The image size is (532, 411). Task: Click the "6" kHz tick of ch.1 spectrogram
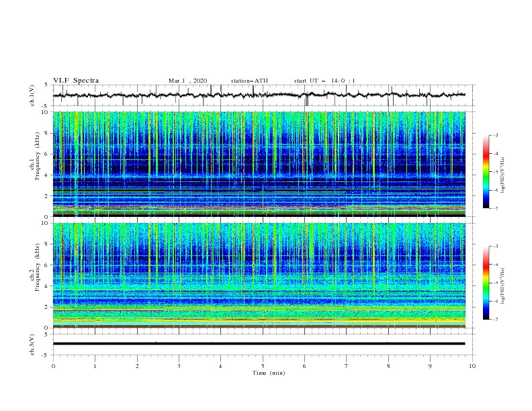tap(47, 154)
